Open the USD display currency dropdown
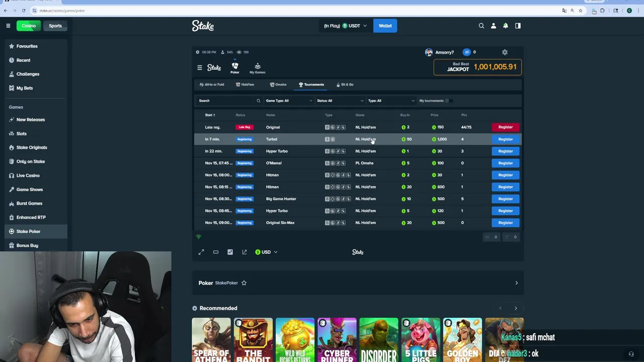 (x=266, y=252)
